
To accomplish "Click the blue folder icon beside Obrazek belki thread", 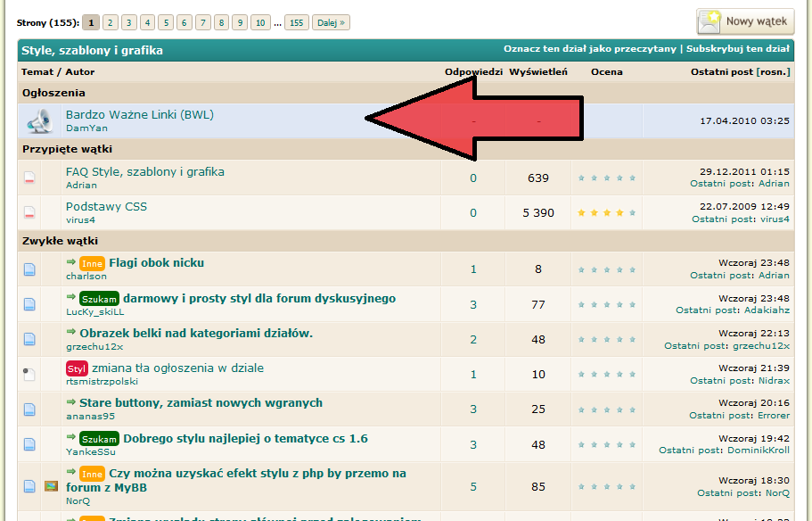I will click(x=29, y=339).
